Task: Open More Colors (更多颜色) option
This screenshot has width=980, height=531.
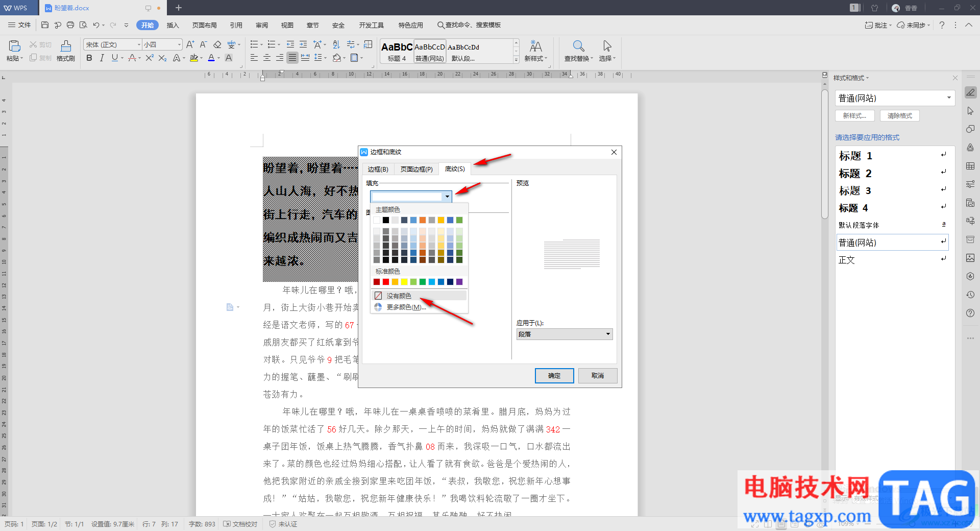Action: [419, 307]
